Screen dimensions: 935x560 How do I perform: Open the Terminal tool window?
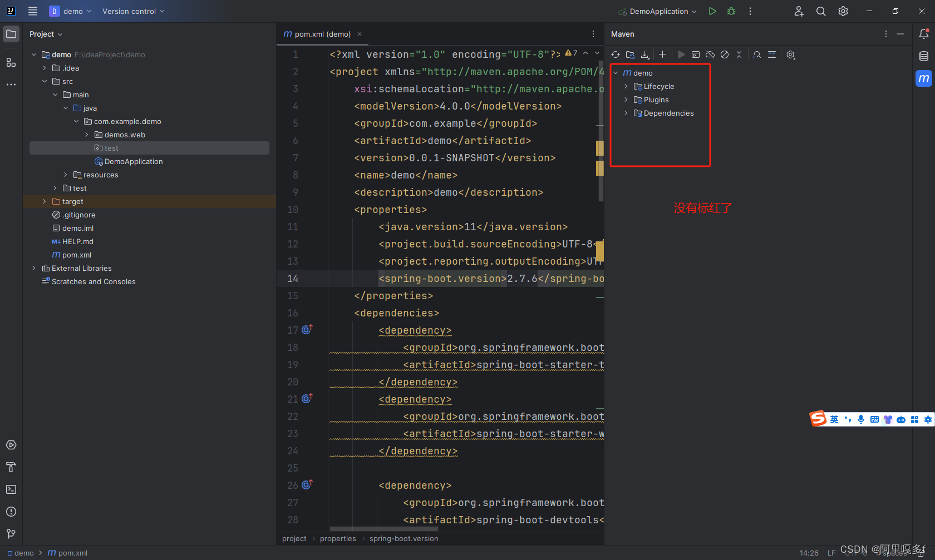coord(11,489)
